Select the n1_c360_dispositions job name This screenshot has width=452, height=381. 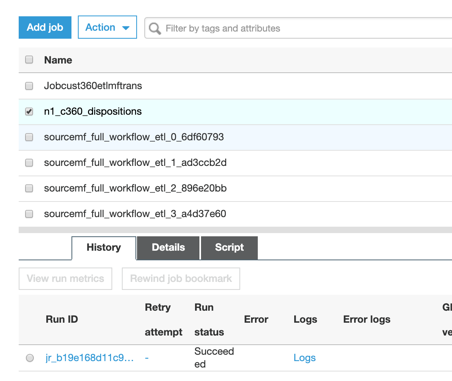(x=93, y=111)
